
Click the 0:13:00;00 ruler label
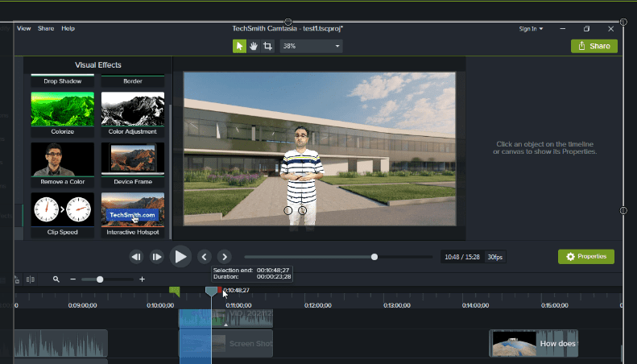[x=396, y=305]
